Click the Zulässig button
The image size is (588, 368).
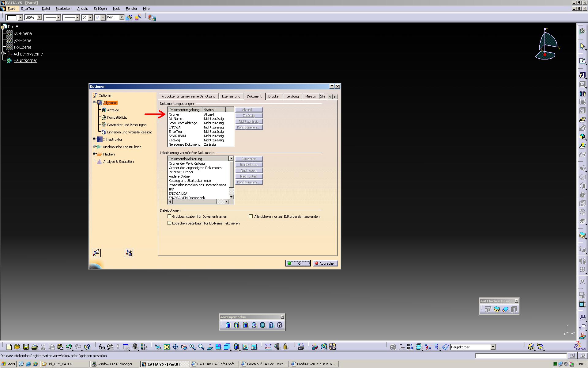coord(249,116)
